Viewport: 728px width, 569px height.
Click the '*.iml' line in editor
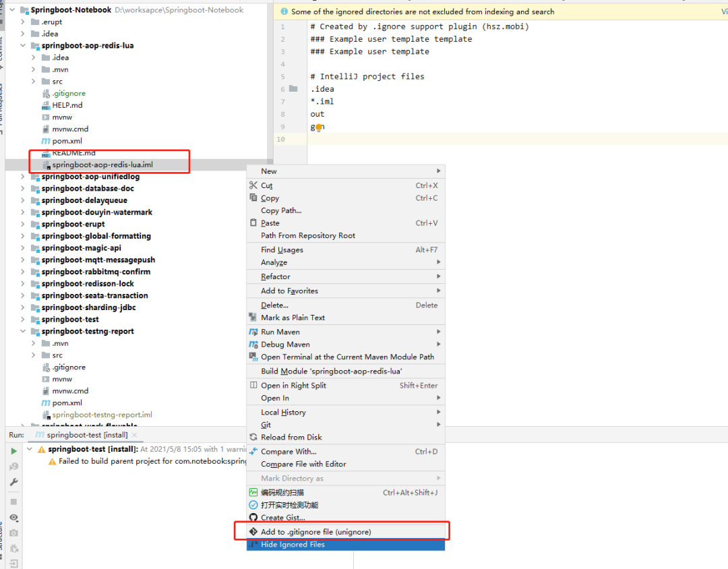322,101
